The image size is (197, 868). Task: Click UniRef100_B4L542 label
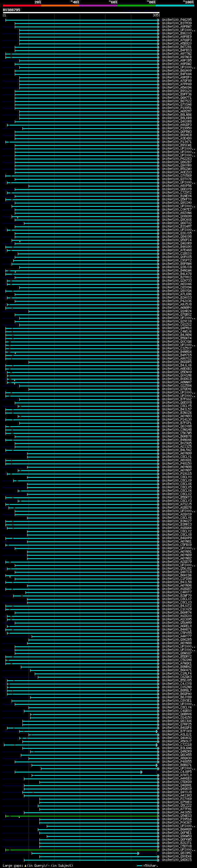(x=177, y=450)
